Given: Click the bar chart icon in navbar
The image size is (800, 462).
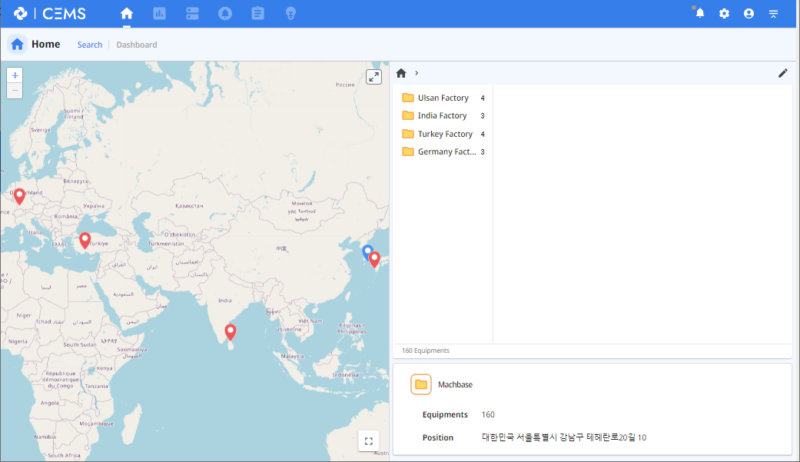Looking at the screenshot, I should coord(159,14).
